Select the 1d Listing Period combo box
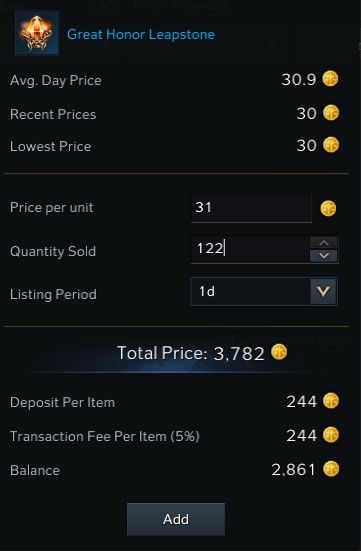 [264, 291]
